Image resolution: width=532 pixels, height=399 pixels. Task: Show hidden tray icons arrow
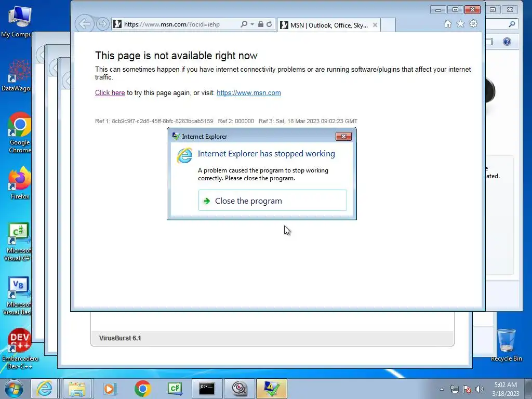[x=442, y=389]
